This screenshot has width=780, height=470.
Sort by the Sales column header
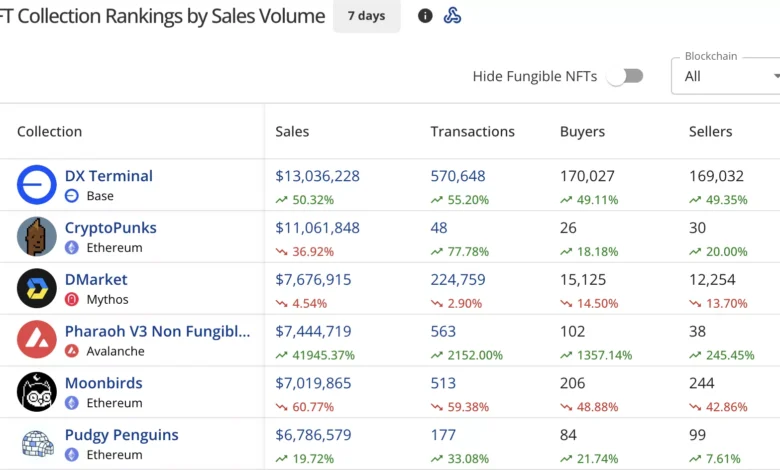(292, 132)
